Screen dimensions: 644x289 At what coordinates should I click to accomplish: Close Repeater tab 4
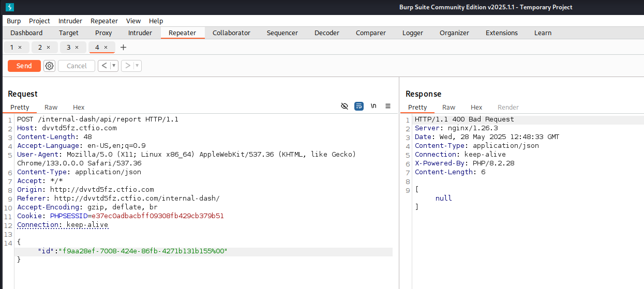pyautogui.click(x=106, y=47)
